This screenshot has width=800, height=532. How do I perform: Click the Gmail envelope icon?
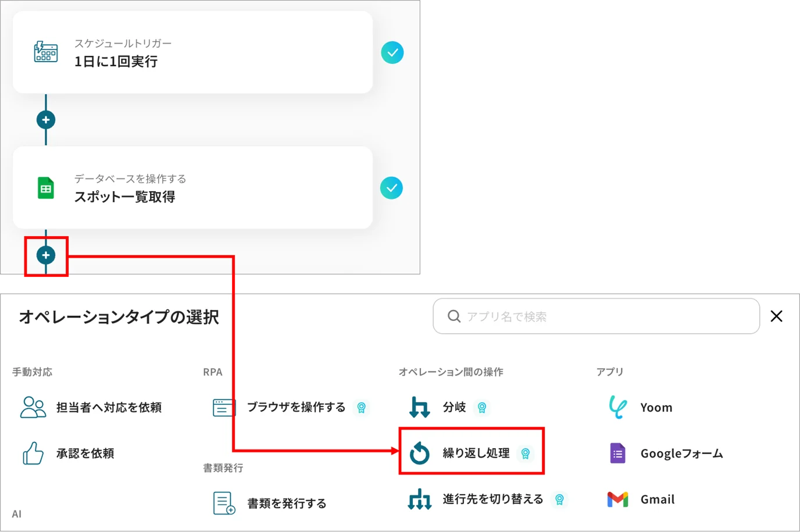pos(617,499)
